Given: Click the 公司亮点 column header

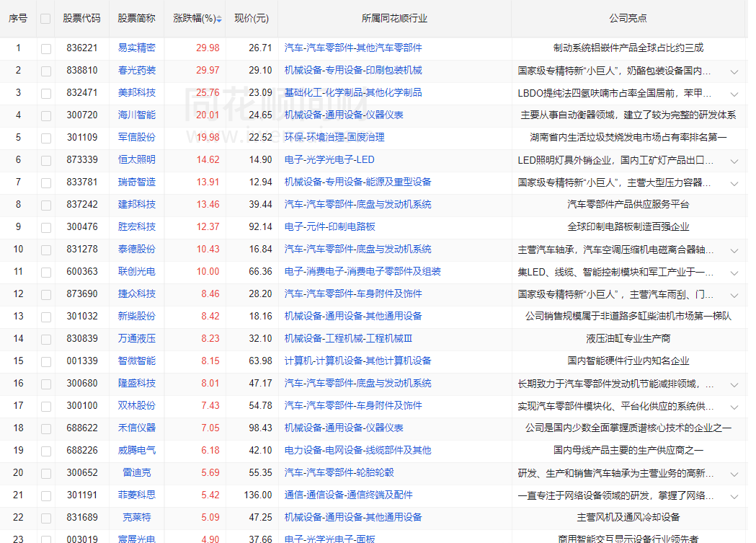Looking at the screenshot, I should (628, 18).
